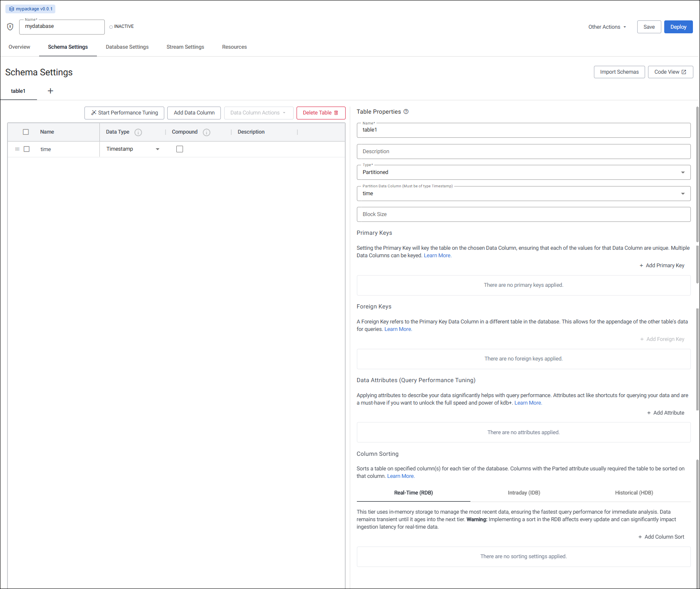Image resolution: width=700 pixels, height=589 pixels.
Task: Select the magic wand Start Performance Tuning icon
Action: click(93, 112)
